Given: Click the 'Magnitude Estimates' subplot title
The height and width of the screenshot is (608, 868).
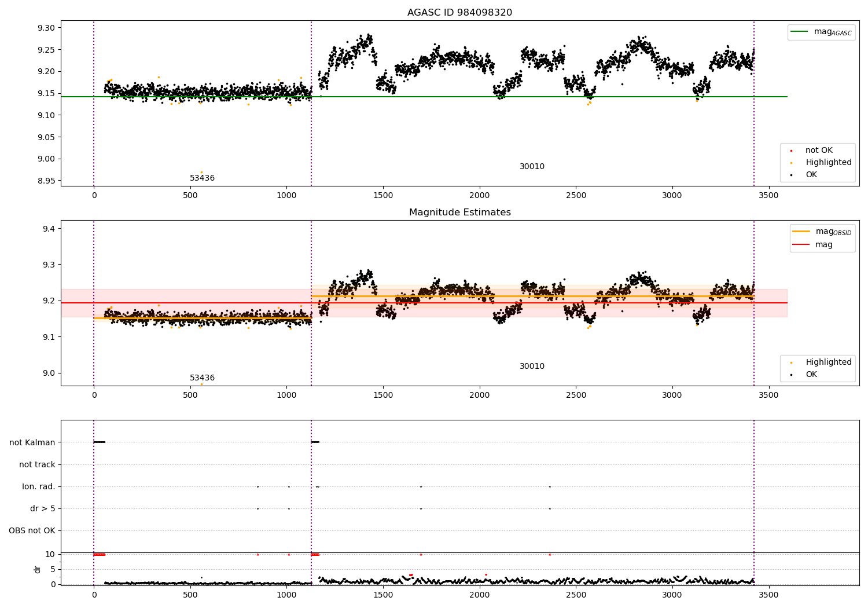Looking at the screenshot, I should (459, 212).
